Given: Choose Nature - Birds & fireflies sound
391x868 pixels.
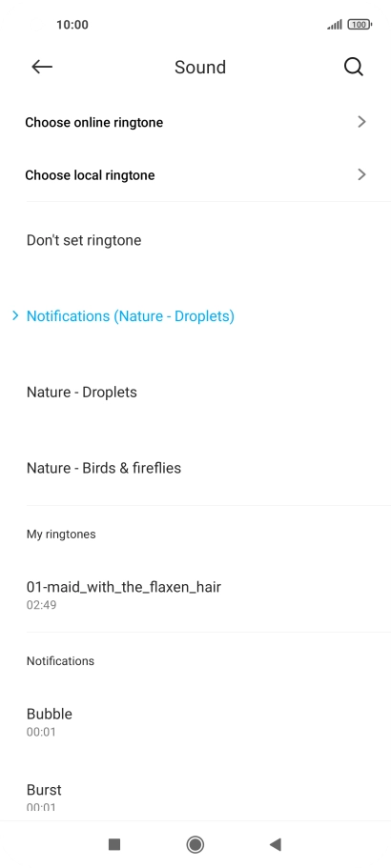Looking at the screenshot, I should click(195, 468).
